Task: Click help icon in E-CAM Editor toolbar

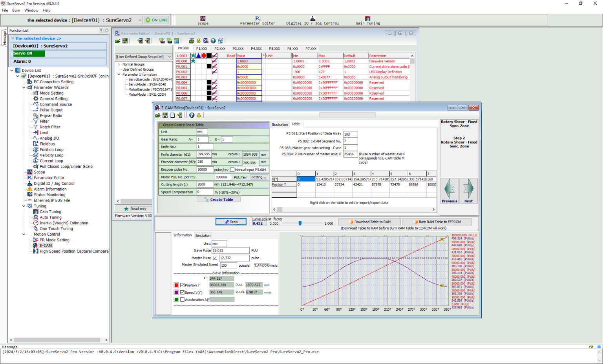Action: click(192, 115)
